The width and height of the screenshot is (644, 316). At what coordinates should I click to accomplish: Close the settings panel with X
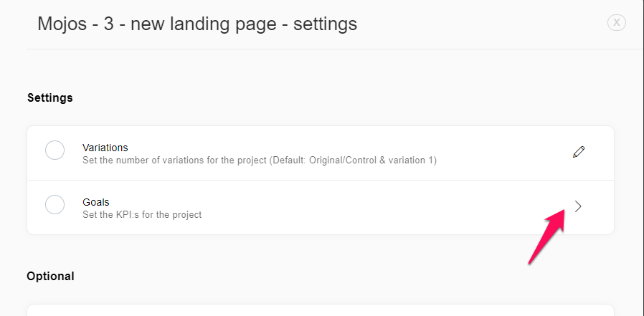617,23
